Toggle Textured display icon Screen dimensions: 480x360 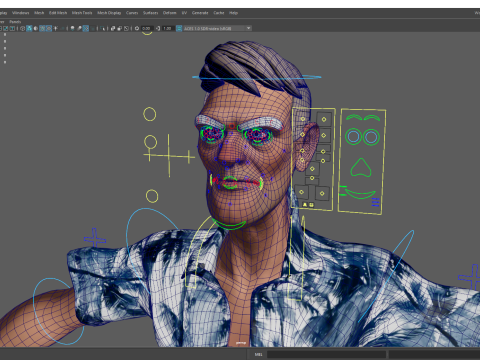click(x=49, y=28)
